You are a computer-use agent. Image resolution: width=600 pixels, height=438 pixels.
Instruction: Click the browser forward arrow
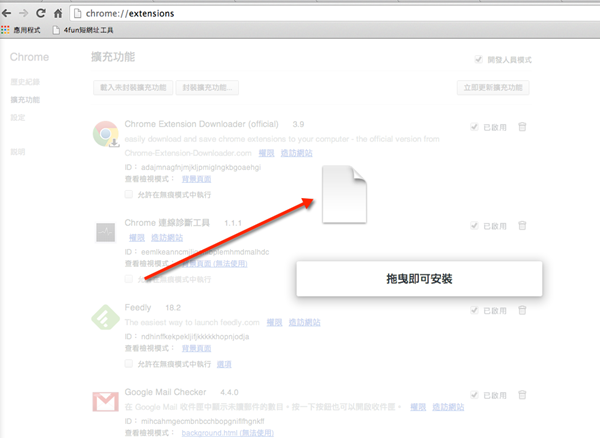[23, 13]
